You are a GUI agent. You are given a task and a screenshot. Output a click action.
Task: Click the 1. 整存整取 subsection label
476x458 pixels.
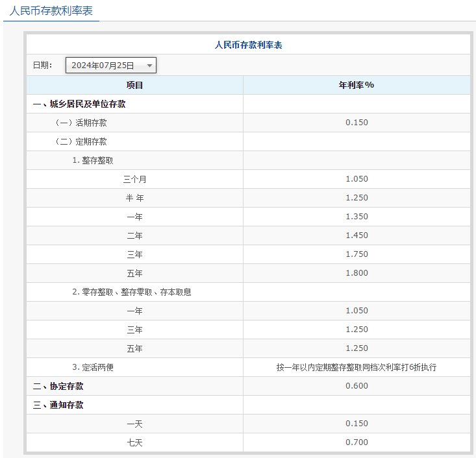[93, 160]
